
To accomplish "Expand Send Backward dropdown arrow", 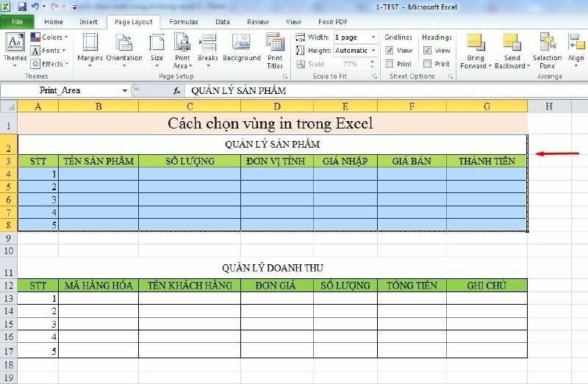I will (528, 66).
